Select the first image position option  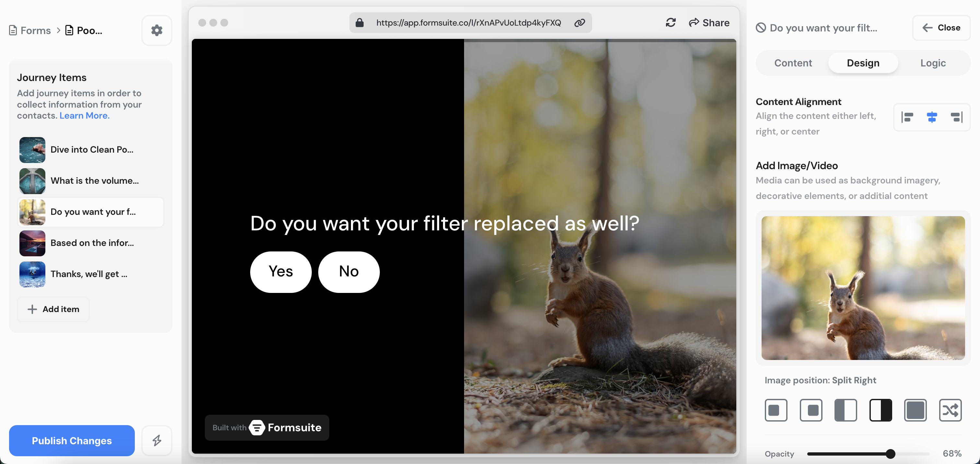776,410
